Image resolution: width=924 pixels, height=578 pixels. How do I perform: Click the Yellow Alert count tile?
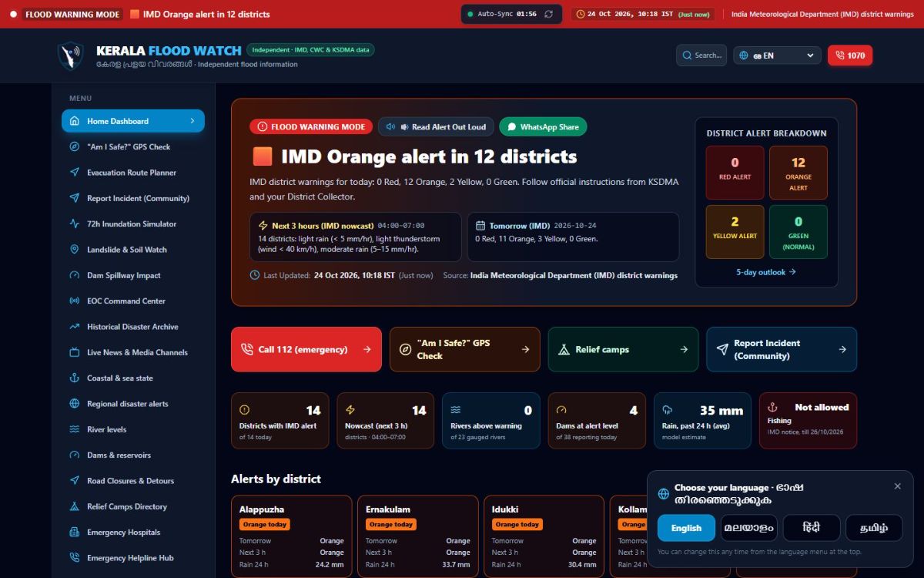[x=735, y=232]
